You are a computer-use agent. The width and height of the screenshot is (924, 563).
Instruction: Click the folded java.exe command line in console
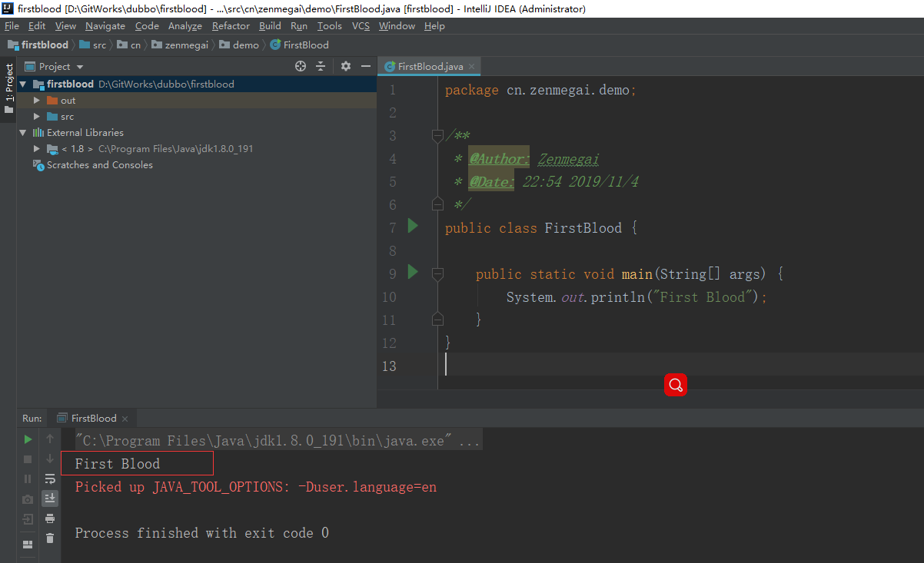point(278,441)
